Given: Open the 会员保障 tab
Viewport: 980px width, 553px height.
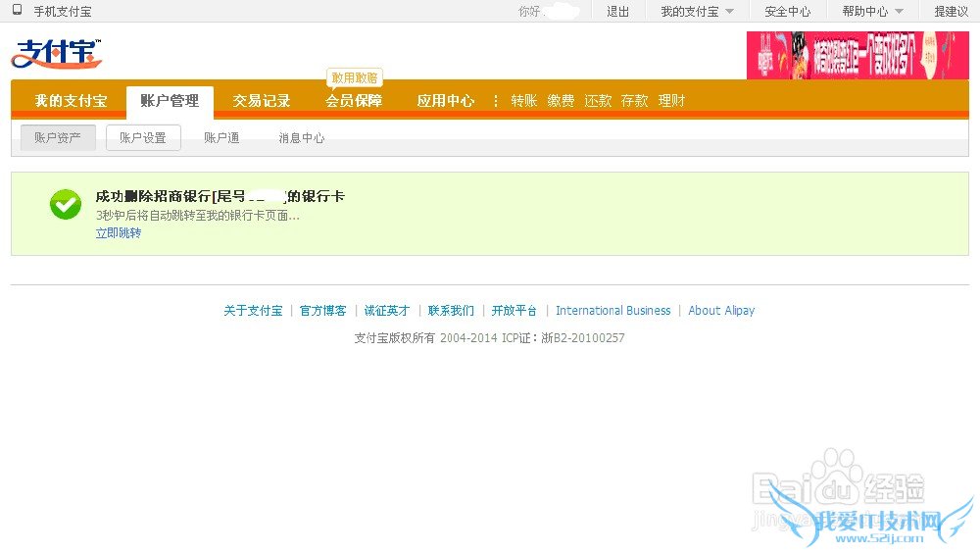Looking at the screenshot, I should [x=354, y=101].
